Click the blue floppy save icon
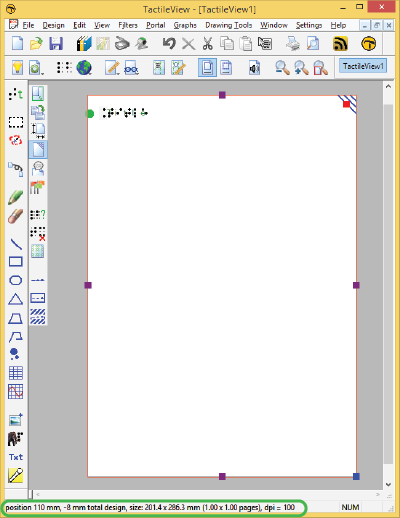This screenshot has height=518, width=400. pyautogui.click(x=56, y=44)
